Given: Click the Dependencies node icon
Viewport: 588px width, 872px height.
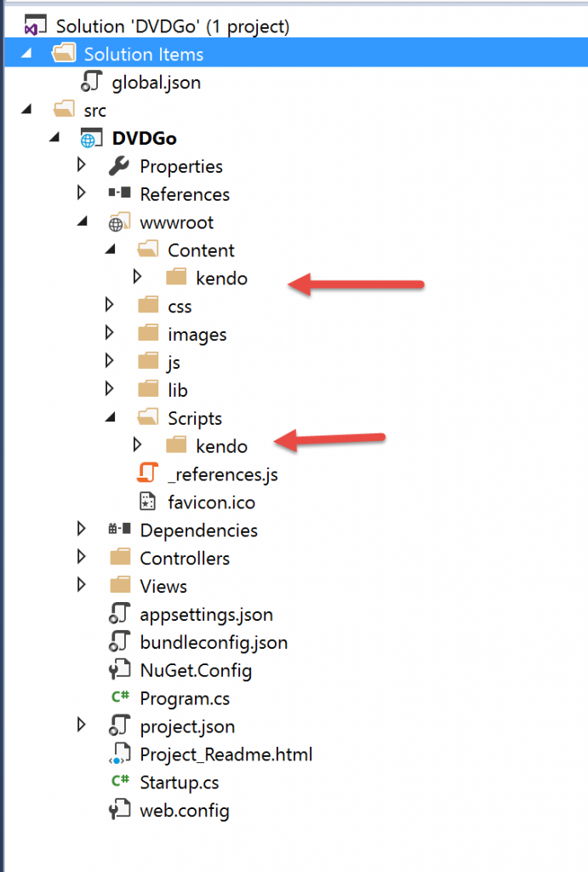Looking at the screenshot, I should [119, 529].
